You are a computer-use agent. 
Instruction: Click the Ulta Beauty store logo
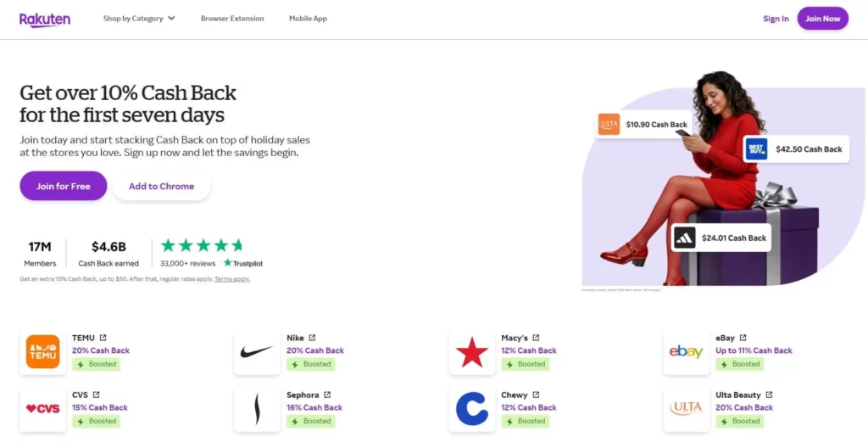coord(686,409)
